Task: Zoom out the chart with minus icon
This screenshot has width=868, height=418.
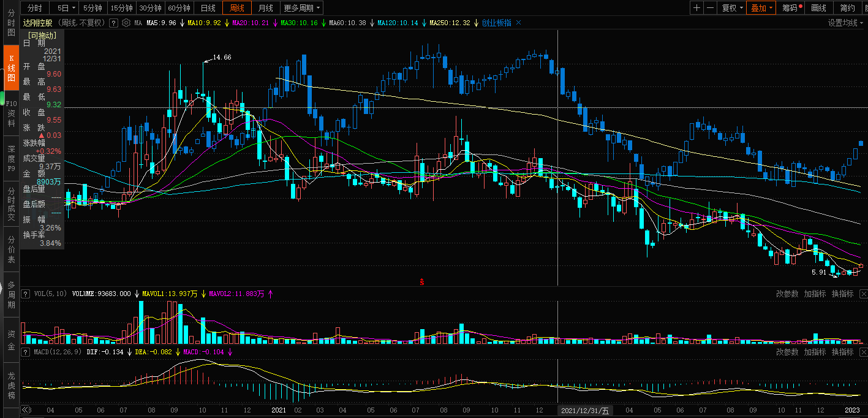Action: tap(710, 8)
